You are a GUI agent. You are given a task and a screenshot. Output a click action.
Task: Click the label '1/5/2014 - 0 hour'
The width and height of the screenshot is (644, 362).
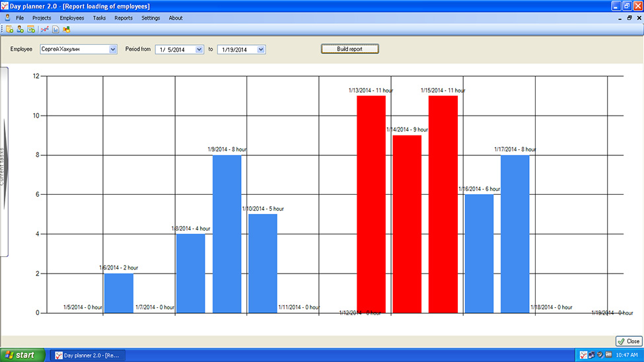[x=83, y=307]
